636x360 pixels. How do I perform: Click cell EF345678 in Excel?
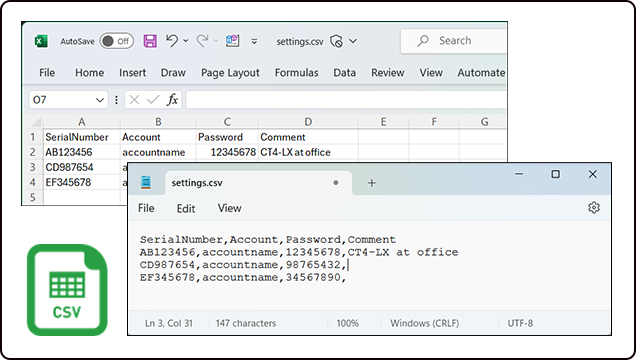tap(82, 182)
